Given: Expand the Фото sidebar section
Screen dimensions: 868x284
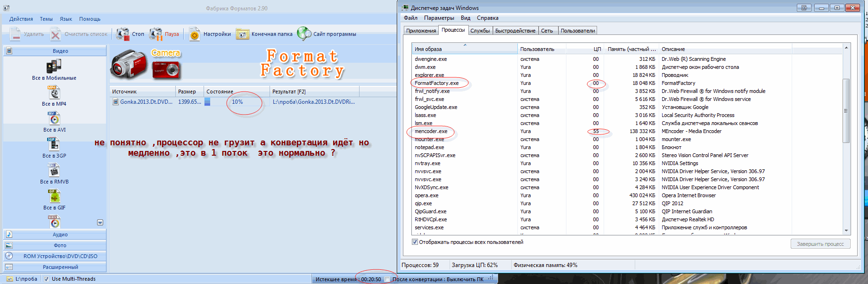Looking at the screenshot, I should pos(55,245).
